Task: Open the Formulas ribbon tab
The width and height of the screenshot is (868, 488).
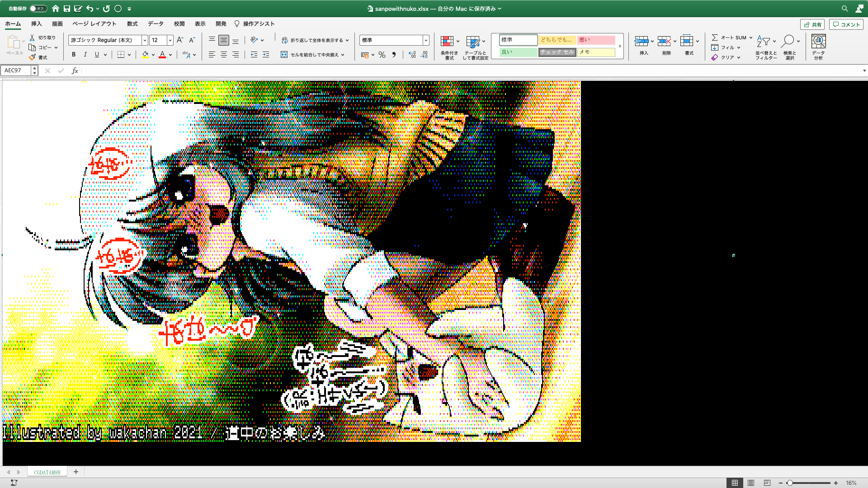Action: point(132,23)
